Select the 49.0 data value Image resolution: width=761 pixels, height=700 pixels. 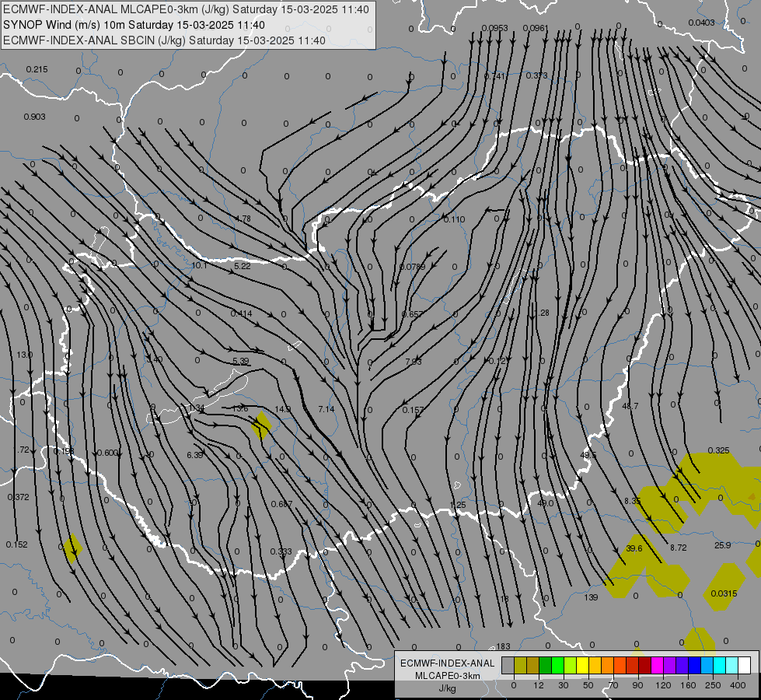[546, 503]
